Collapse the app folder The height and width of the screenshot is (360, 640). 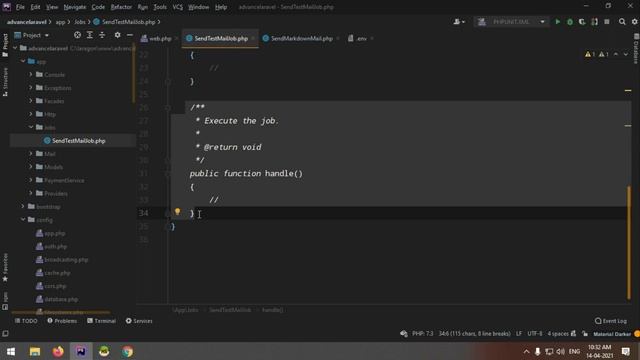[23, 61]
